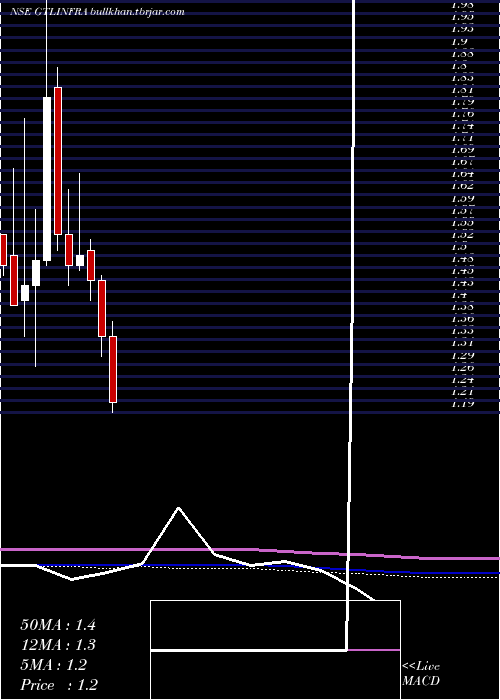Viewport: 500px width, 700px height.
Task: Click the 1.19 price axis label
Action: [462, 404]
